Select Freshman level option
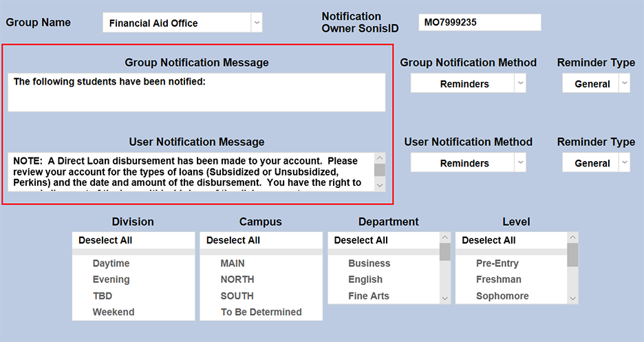The image size is (644, 342). (x=499, y=279)
